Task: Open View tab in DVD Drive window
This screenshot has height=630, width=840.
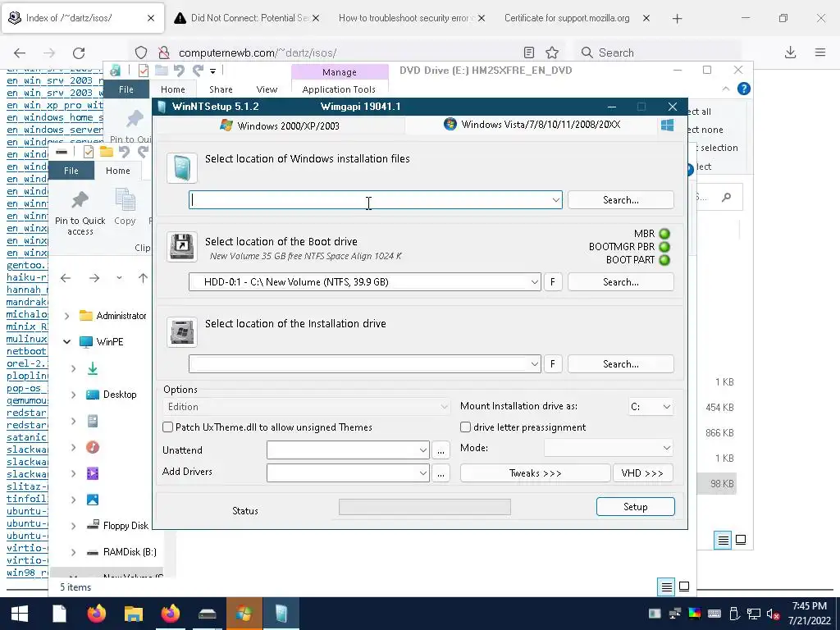Action: pos(267,89)
